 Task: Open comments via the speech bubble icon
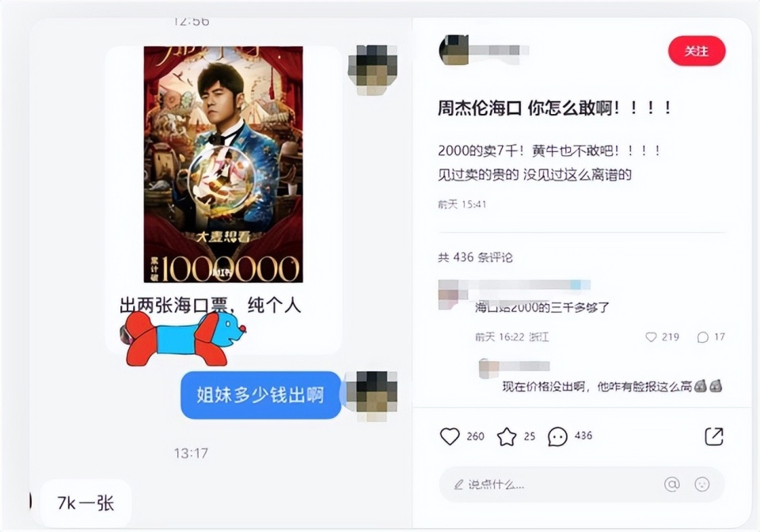pos(557,436)
